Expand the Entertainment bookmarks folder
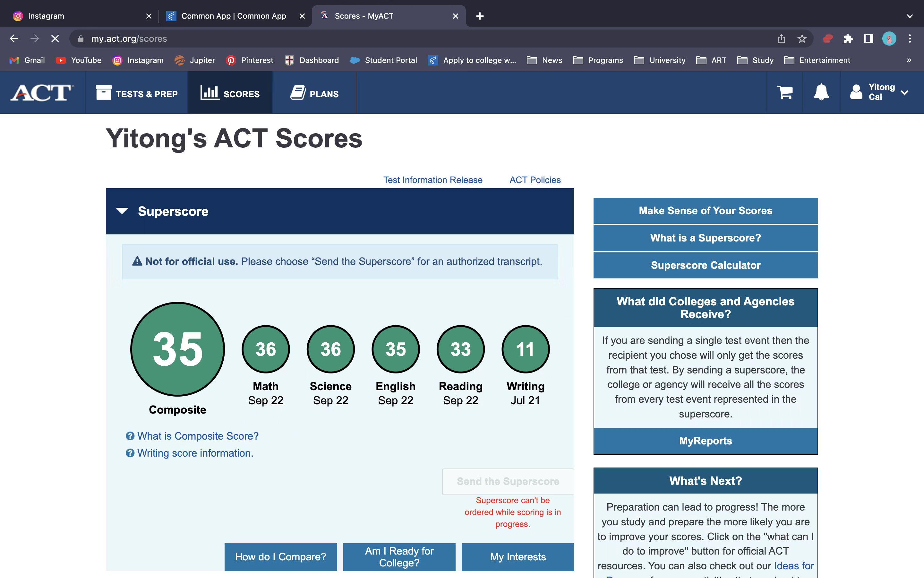The image size is (924, 578). [817, 60]
